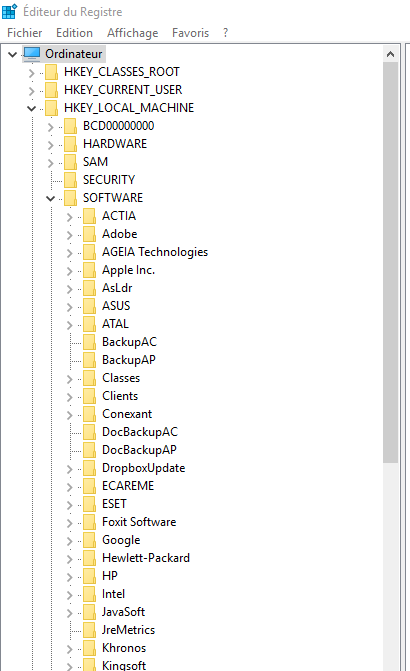Expand HKEY_CLASSES_ROOT chevron
This screenshot has height=671, width=410.
[31, 73]
